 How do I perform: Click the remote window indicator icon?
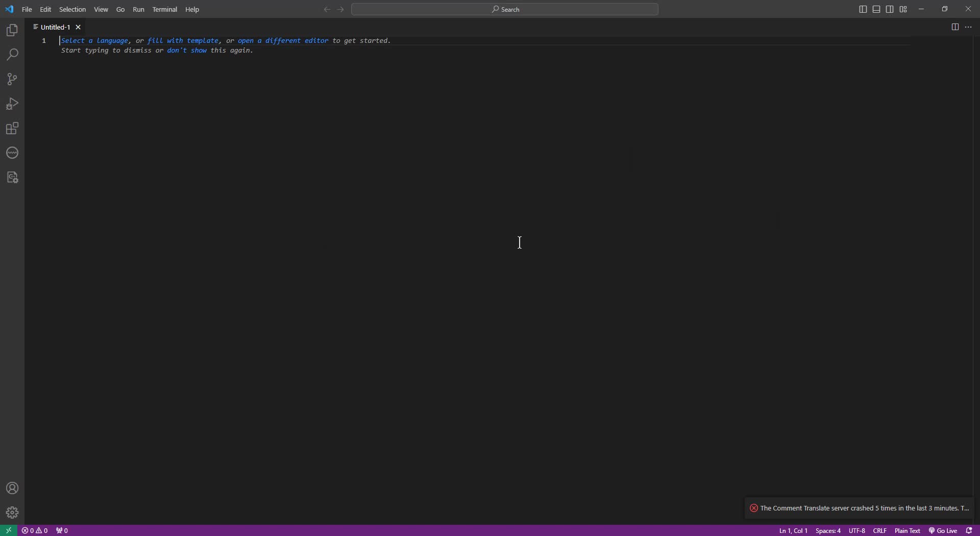[x=9, y=530]
